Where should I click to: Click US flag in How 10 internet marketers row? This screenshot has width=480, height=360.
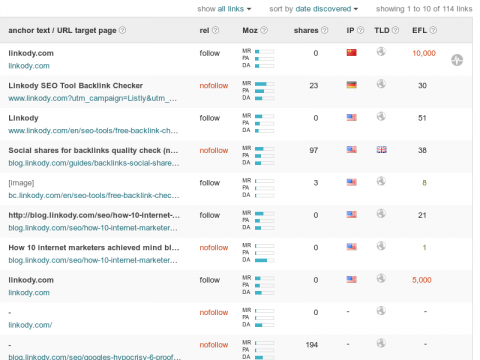tap(351, 247)
